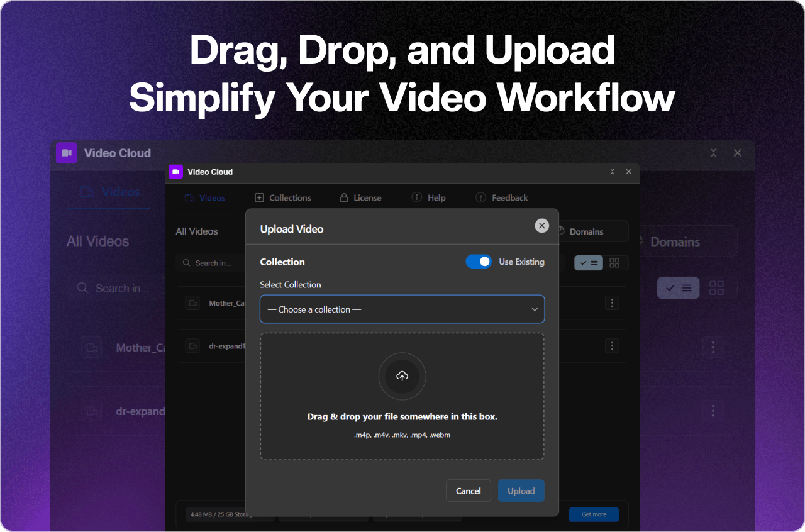
Task: Select the search magnifier icon
Action: [186, 263]
